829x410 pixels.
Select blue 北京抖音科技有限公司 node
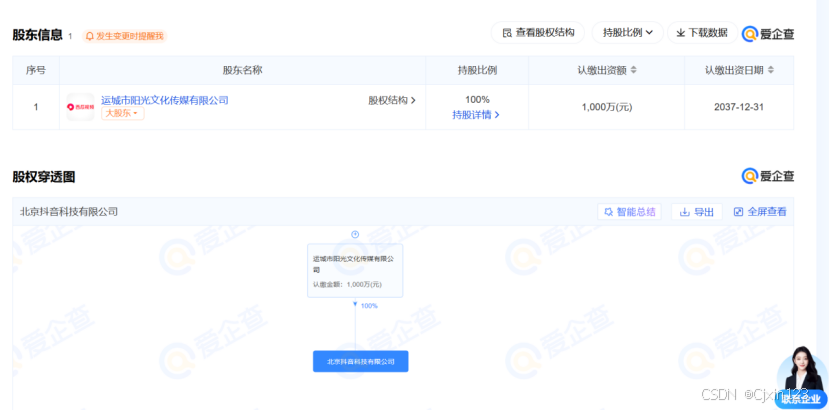click(361, 361)
